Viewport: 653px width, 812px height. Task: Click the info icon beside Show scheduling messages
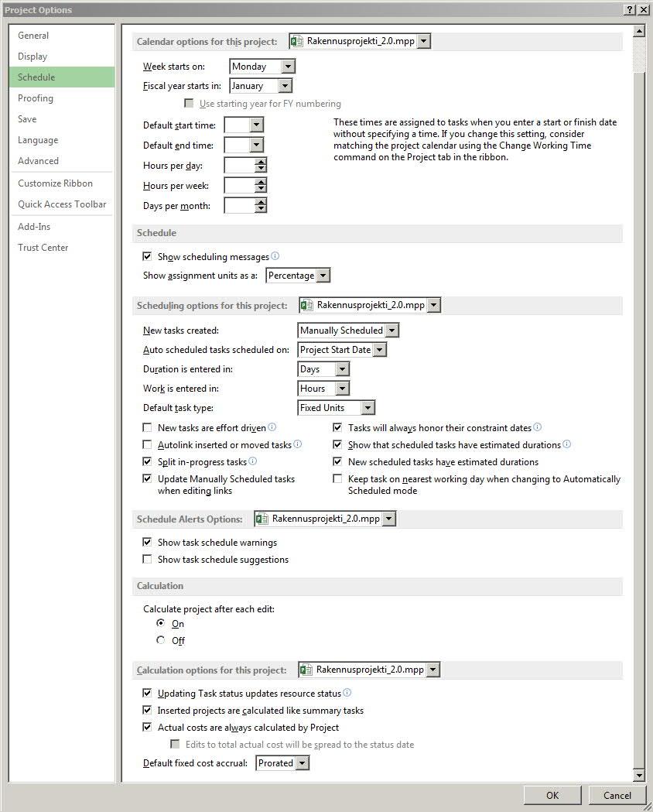pos(275,255)
